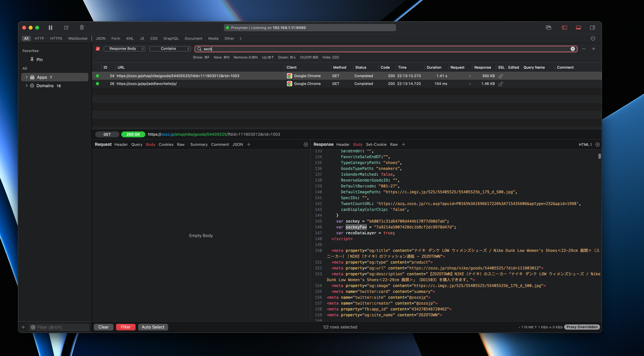The height and width of the screenshot is (356, 644).
Task: Pause recording with the pause icon
Action: [x=50, y=27]
